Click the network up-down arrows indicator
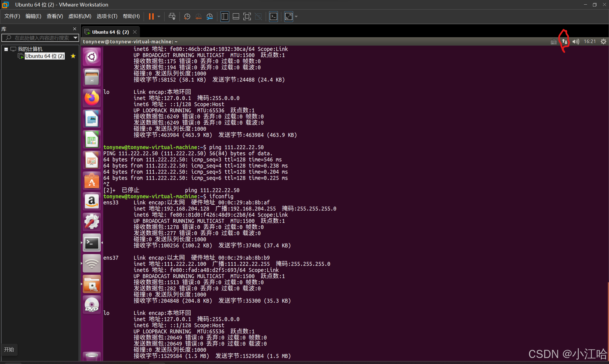The width and height of the screenshot is (609, 364). pyautogui.click(x=565, y=42)
